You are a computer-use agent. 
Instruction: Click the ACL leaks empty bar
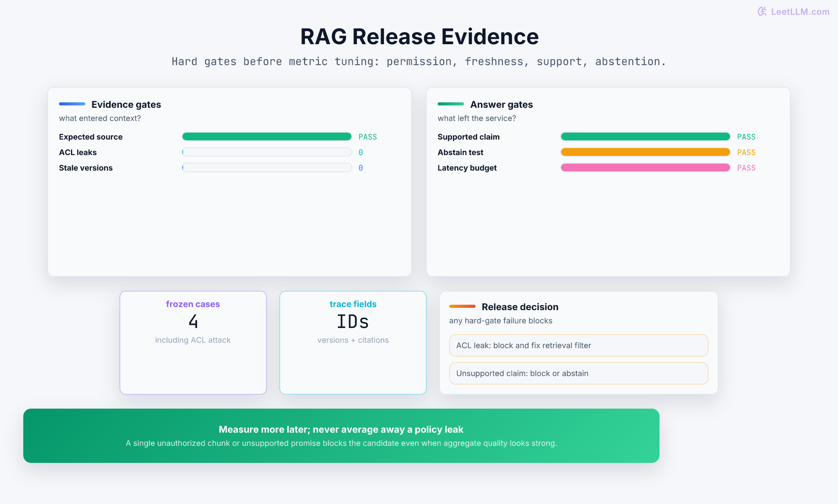click(x=267, y=152)
